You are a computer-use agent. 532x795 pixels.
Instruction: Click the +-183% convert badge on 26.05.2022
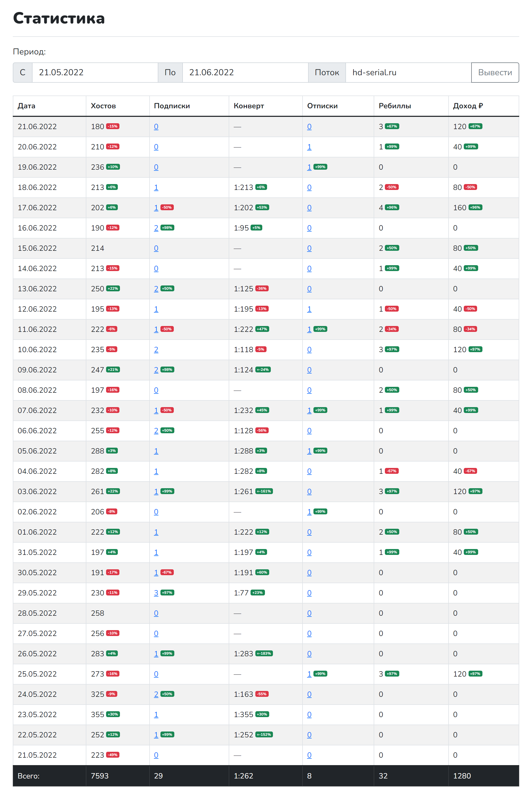264,653
